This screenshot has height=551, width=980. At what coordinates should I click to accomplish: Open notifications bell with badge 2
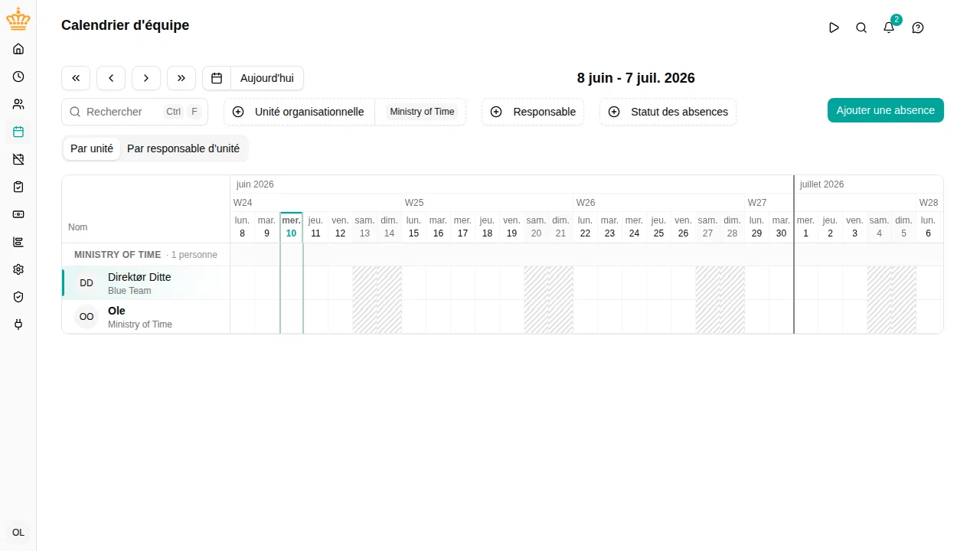pos(889,28)
